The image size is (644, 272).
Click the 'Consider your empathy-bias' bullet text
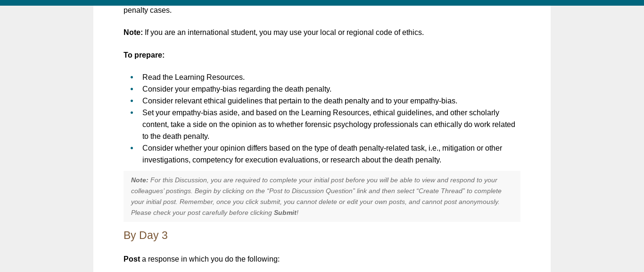pos(237,89)
